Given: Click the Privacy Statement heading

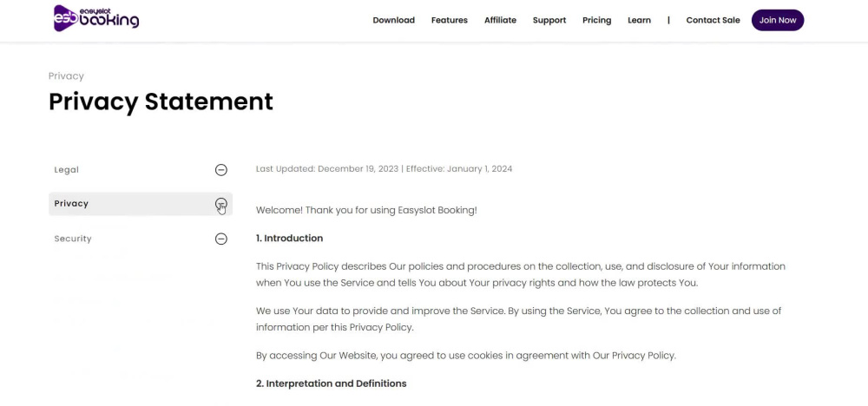Looking at the screenshot, I should click(161, 102).
